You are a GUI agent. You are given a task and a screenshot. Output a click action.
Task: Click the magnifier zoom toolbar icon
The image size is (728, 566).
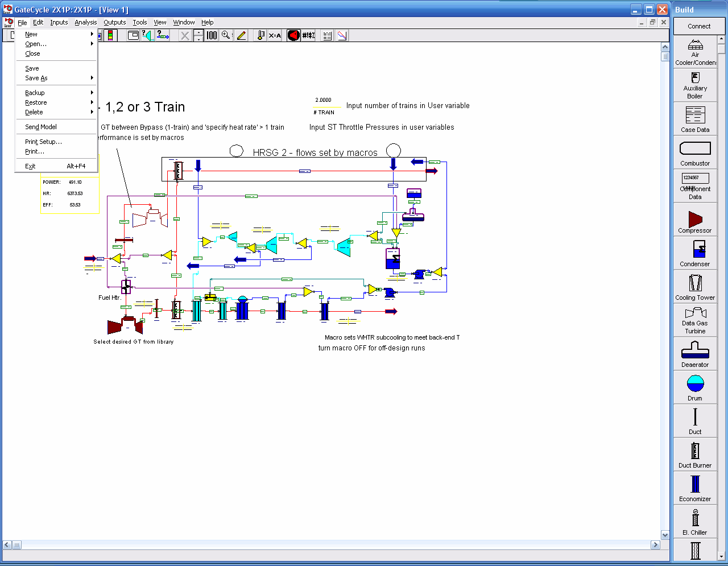click(x=226, y=35)
